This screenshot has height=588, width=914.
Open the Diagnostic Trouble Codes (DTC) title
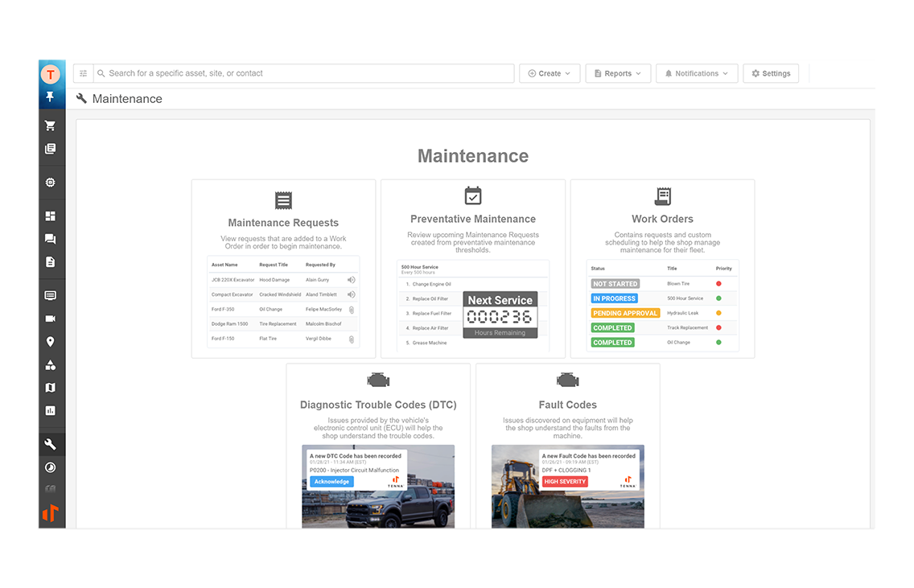(x=378, y=405)
